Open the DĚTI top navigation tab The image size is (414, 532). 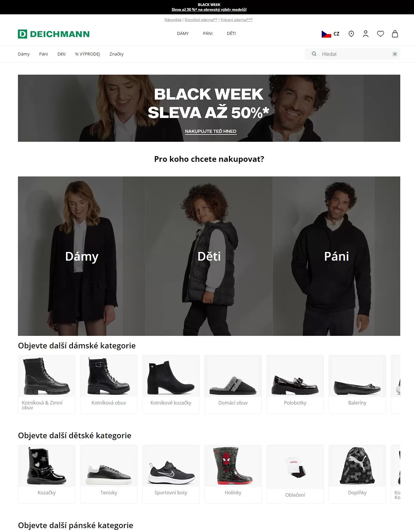[x=231, y=33]
